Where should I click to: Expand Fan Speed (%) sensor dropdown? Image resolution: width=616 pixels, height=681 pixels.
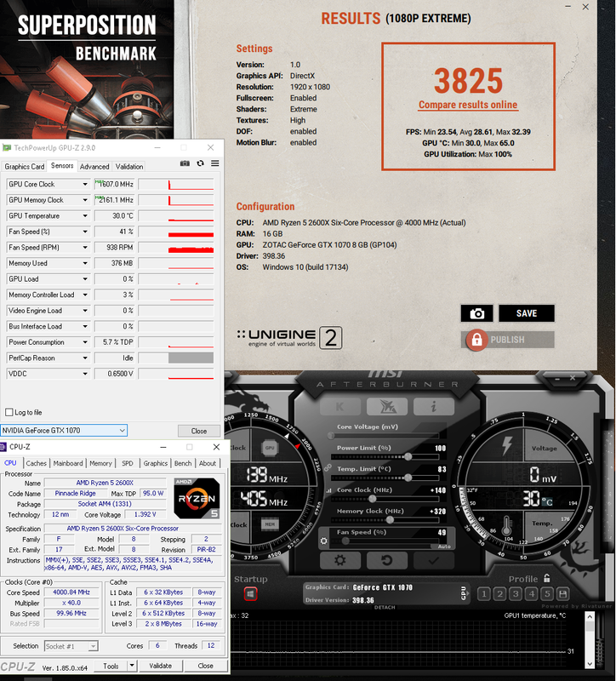[85, 232]
